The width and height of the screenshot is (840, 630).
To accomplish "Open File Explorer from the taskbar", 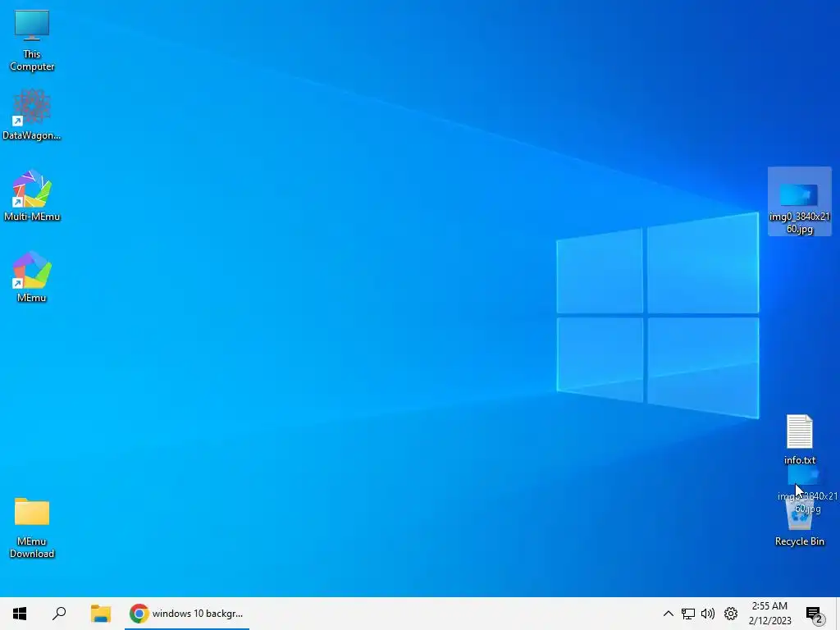I will (100, 614).
